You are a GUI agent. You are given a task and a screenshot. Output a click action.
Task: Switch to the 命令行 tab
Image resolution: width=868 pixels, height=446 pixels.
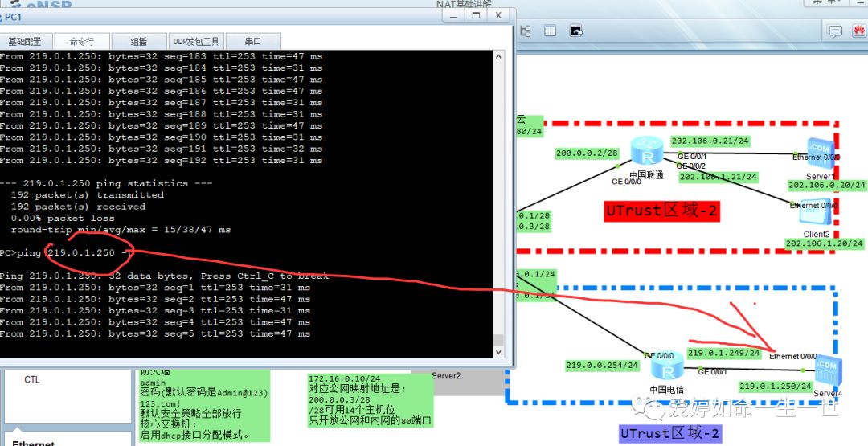[81, 42]
